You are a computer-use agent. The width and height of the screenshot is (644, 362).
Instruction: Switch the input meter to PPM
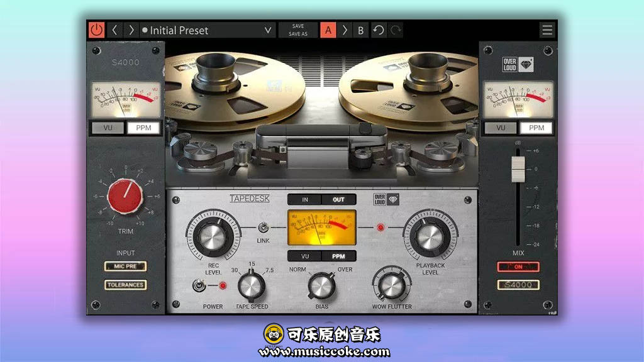coord(143,128)
